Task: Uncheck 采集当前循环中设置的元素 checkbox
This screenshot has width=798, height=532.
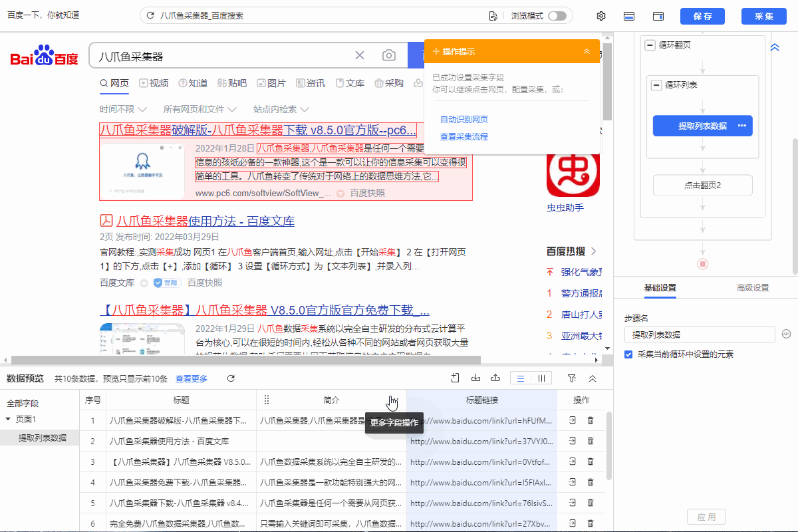Action: [x=628, y=354]
